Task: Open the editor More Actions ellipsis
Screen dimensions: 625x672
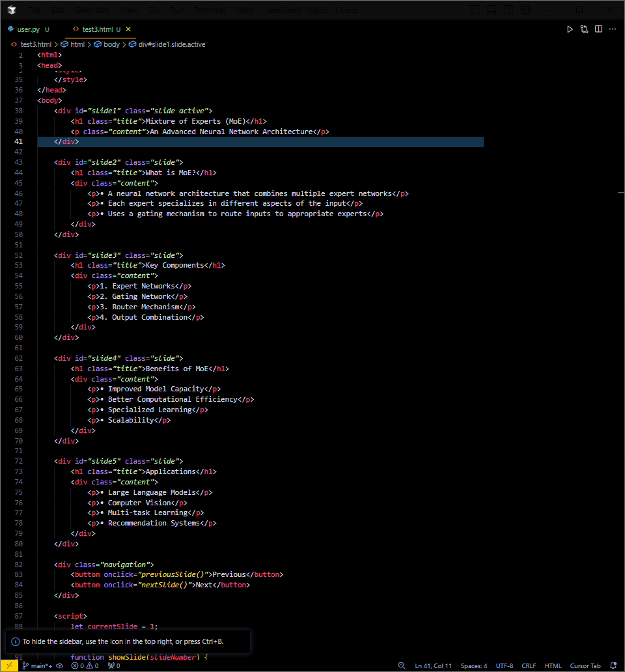Action: click(x=613, y=29)
